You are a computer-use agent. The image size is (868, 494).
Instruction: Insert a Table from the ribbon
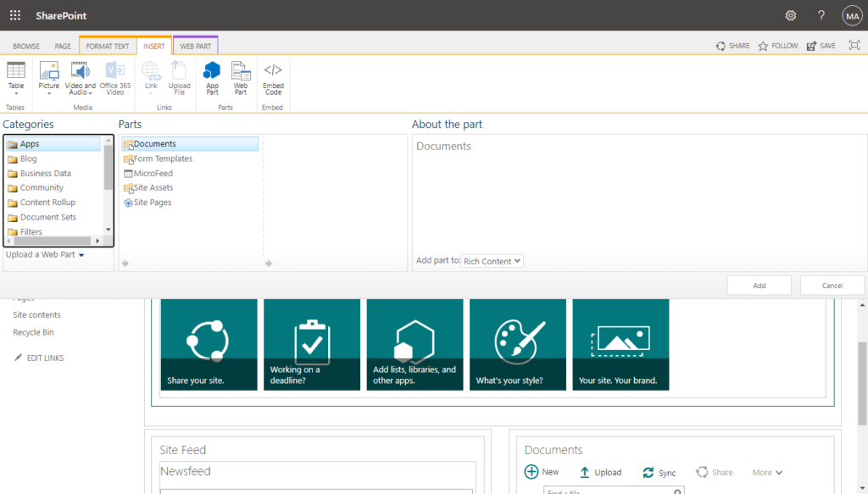(15, 77)
